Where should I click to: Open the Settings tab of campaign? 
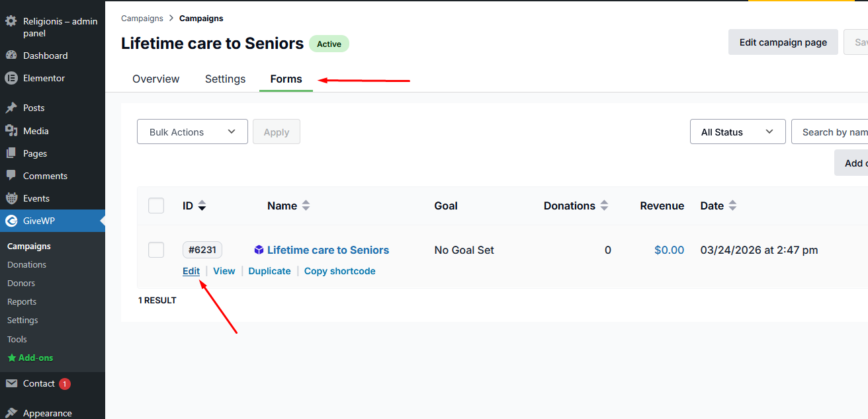[225, 79]
